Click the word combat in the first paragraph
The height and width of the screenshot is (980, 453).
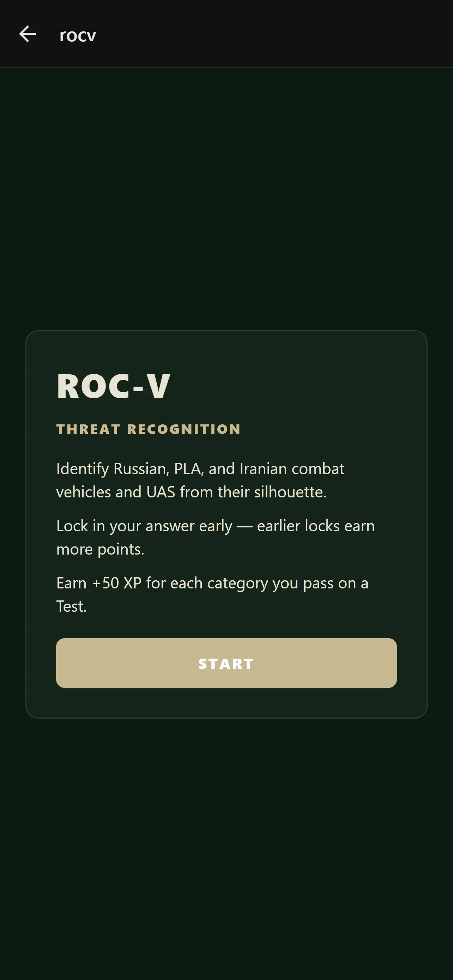318,469
